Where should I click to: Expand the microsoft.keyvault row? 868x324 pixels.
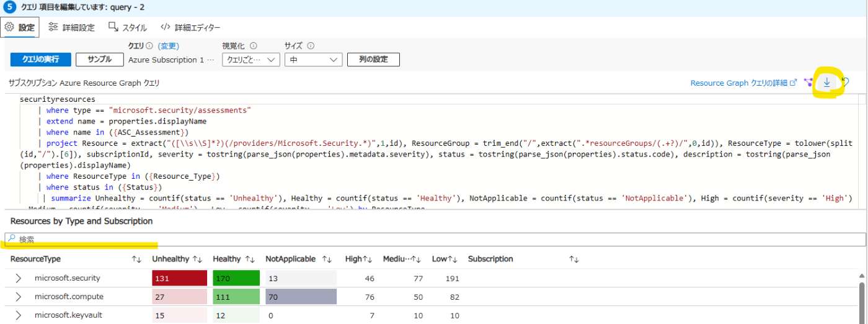[18, 315]
